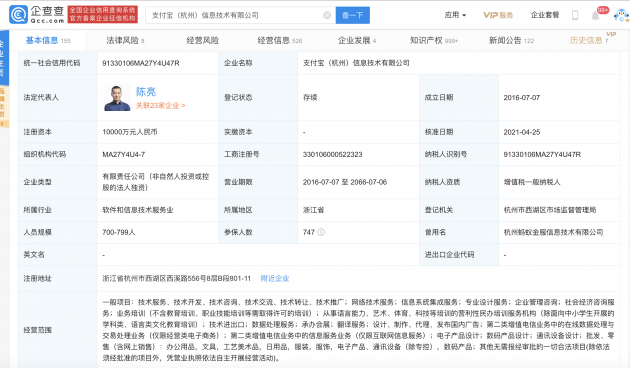Image resolution: width=630 pixels, height=368 pixels.
Task: Select registration authority 杭州市西湖区市场监督管理局
Action: (x=550, y=210)
